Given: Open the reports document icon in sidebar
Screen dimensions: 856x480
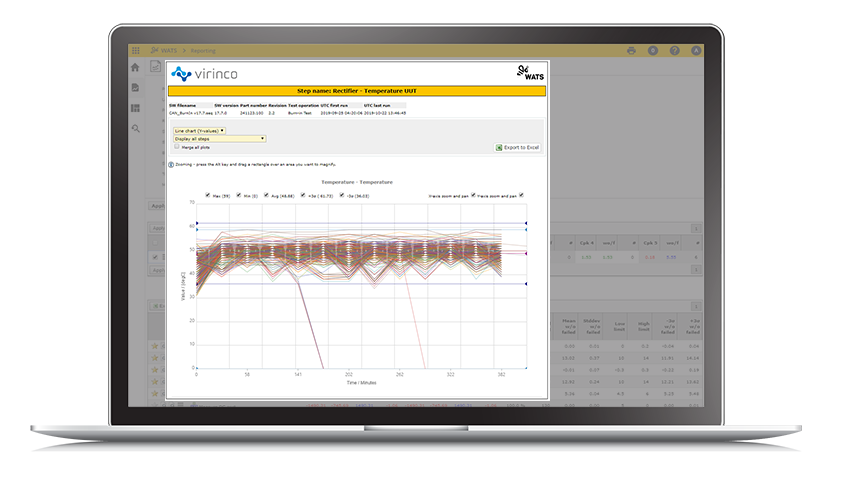Looking at the screenshot, I should click(x=135, y=88).
